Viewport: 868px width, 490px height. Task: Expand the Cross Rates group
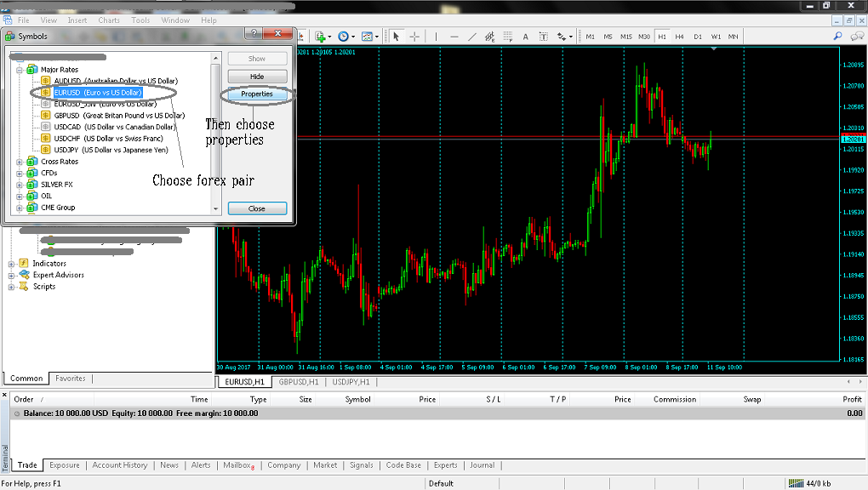click(x=20, y=162)
